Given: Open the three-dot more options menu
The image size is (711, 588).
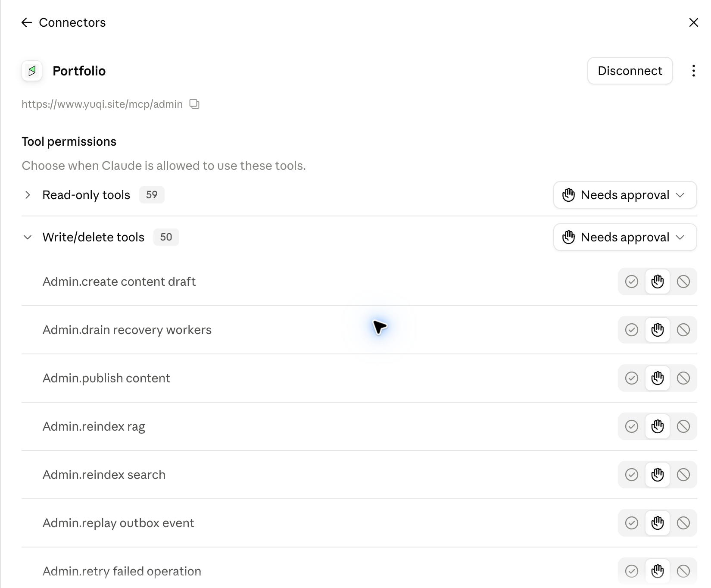Looking at the screenshot, I should click(693, 71).
